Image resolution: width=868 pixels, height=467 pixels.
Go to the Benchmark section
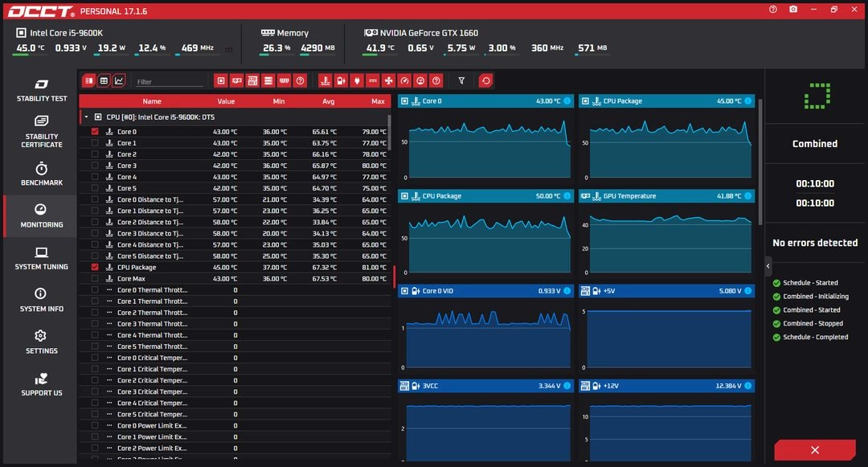pos(42,174)
